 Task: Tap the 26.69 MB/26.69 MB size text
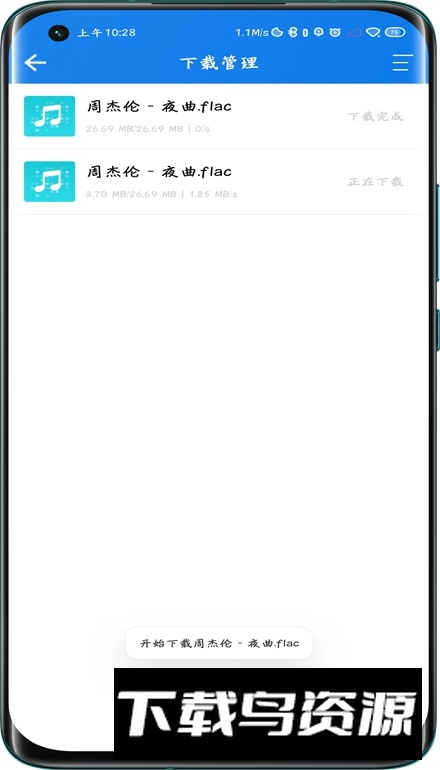pos(134,129)
